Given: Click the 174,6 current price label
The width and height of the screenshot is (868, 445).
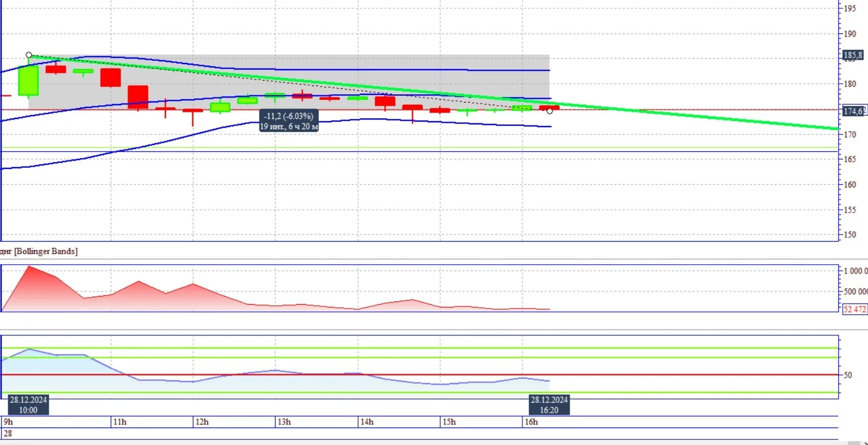Looking at the screenshot, I should point(853,111).
